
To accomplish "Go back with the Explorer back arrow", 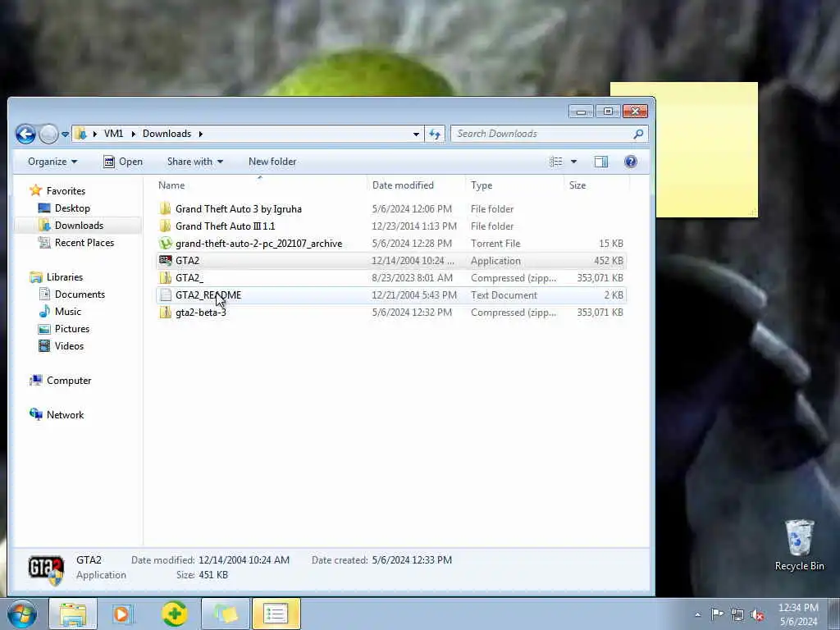I will click(x=25, y=134).
